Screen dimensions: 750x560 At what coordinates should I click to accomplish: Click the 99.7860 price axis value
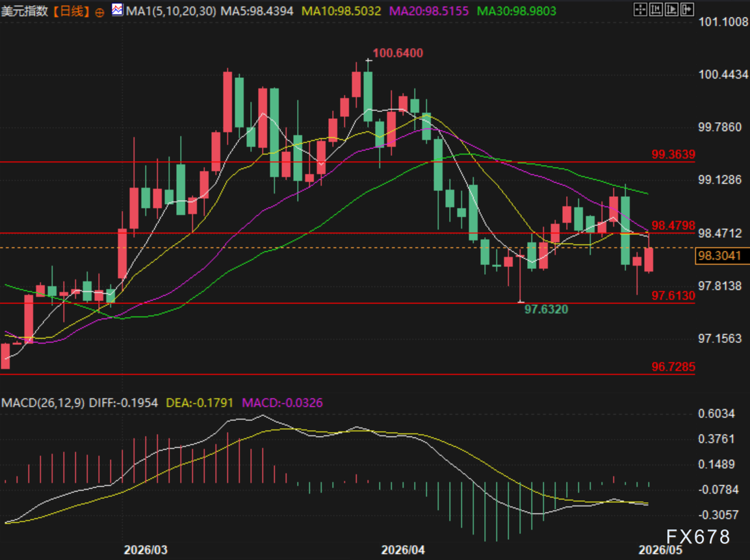(x=720, y=127)
